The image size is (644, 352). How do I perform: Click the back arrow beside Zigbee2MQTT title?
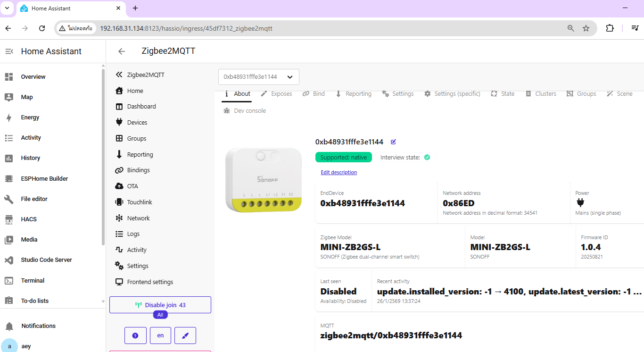click(122, 51)
